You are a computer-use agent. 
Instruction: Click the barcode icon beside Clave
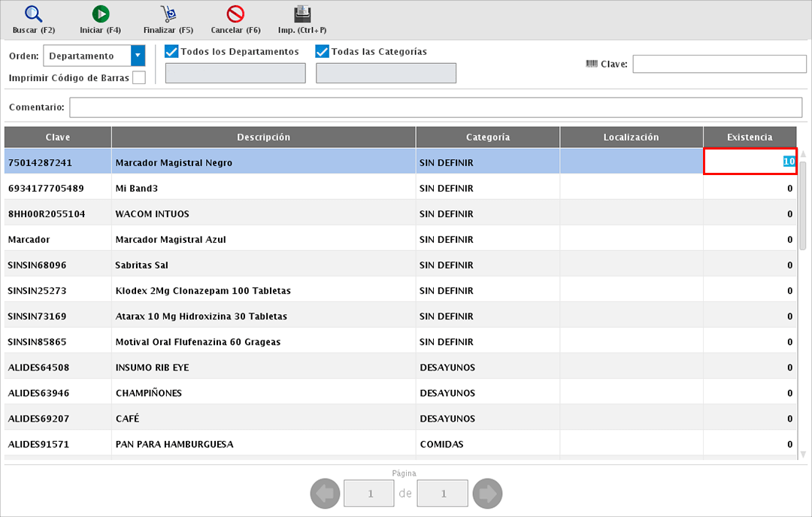(x=591, y=64)
